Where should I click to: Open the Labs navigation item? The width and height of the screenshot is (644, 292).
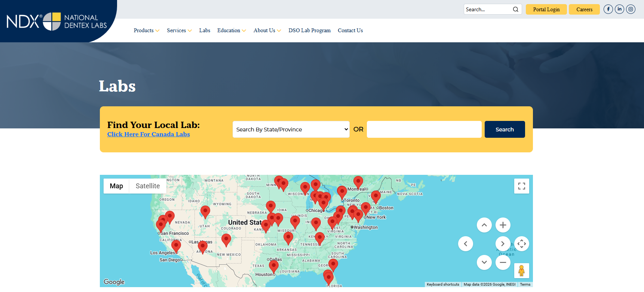[205, 30]
